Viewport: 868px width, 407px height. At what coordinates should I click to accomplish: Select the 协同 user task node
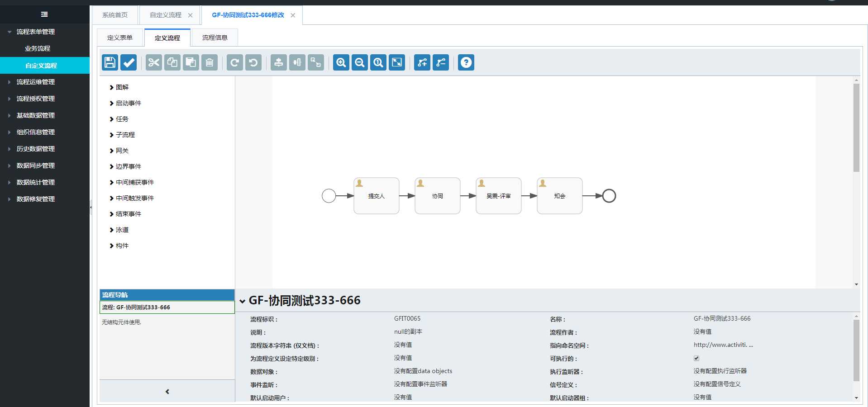(438, 196)
